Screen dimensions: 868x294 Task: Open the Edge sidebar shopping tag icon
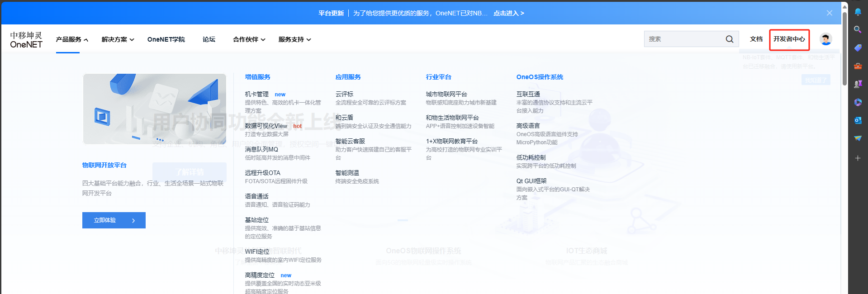858,47
